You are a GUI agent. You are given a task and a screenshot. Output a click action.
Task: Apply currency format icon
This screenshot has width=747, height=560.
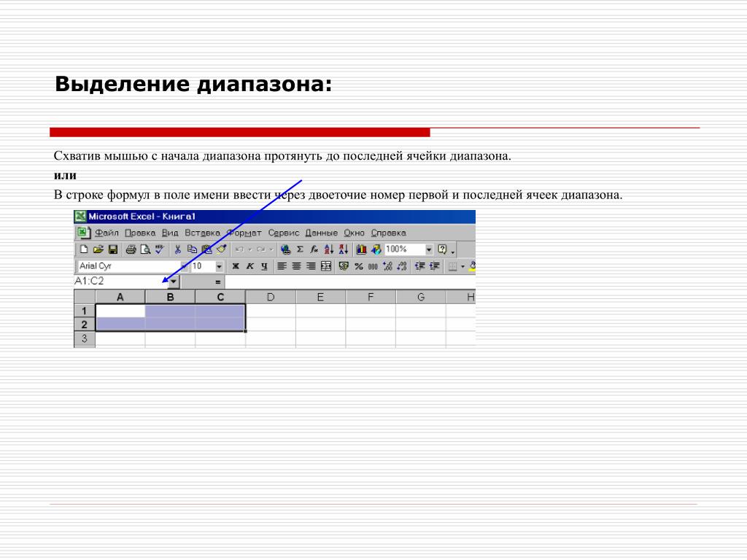tap(344, 266)
